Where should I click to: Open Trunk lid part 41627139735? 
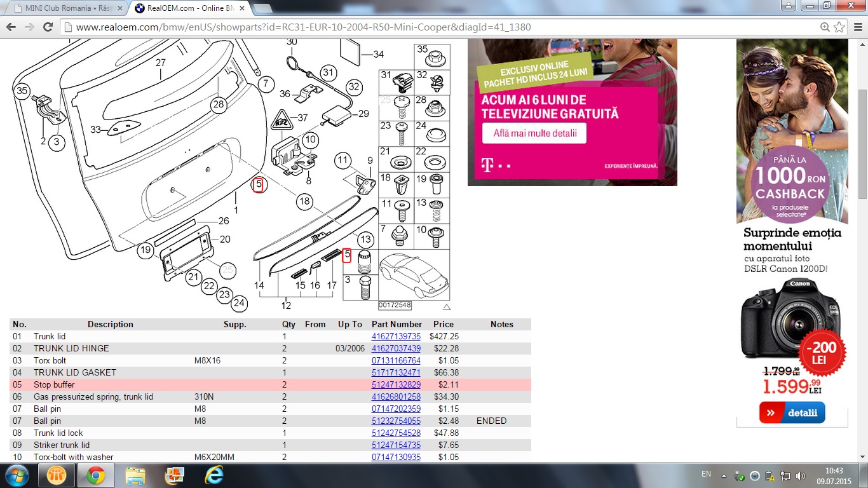396,336
